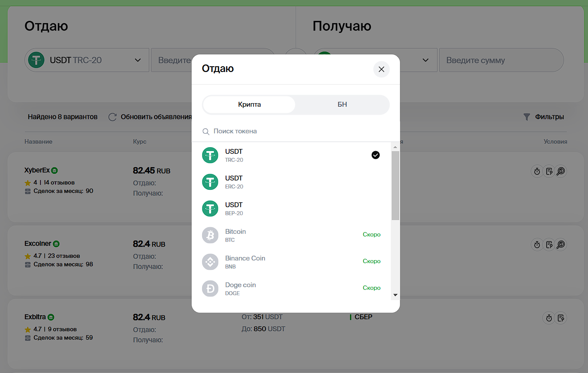588x373 pixels.
Task: Toggle the checkmark on USDT TRC-20
Action: (x=376, y=155)
